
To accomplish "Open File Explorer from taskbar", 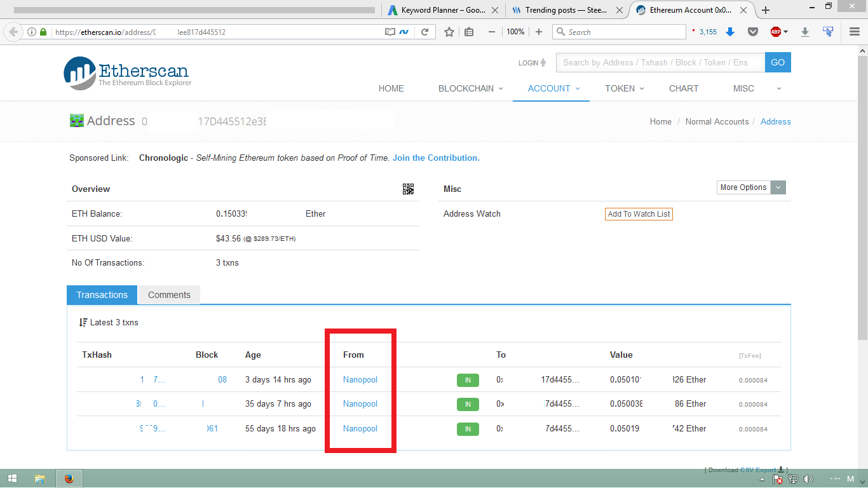I will (40, 478).
